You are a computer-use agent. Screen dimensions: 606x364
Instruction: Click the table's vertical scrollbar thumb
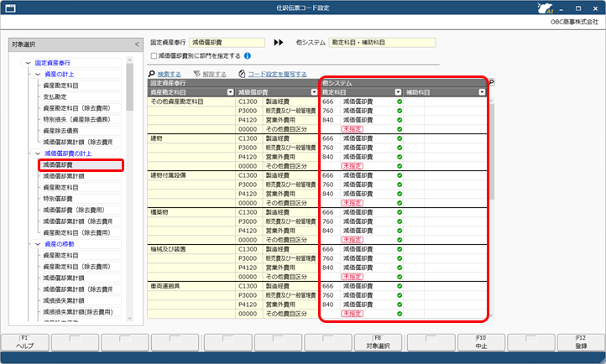point(491,151)
